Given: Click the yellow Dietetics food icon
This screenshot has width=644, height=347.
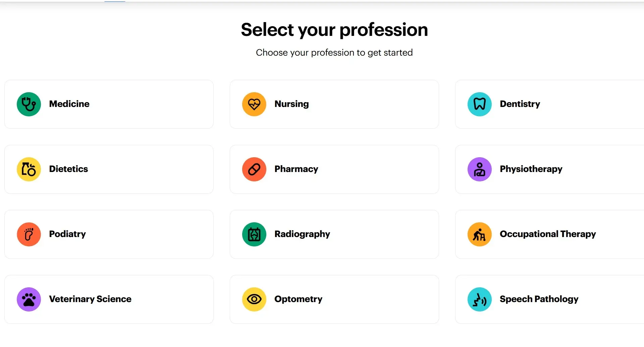Looking at the screenshot, I should (x=29, y=169).
